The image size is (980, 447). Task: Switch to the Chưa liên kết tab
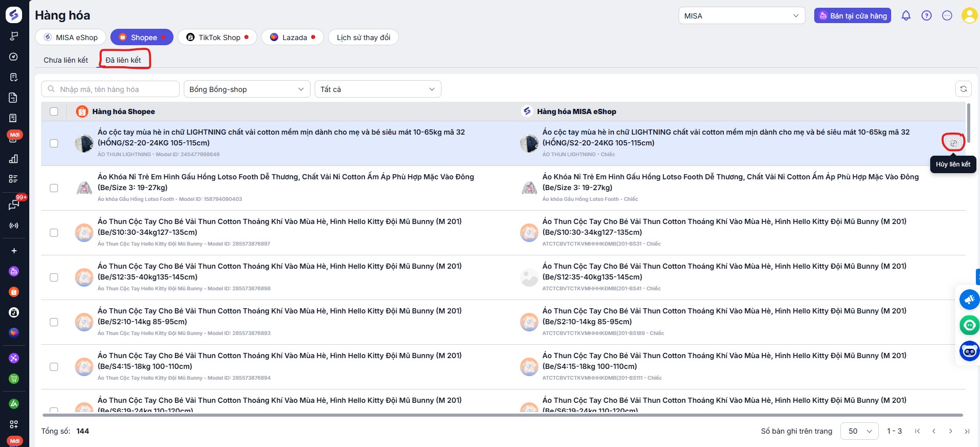pyautogui.click(x=66, y=60)
